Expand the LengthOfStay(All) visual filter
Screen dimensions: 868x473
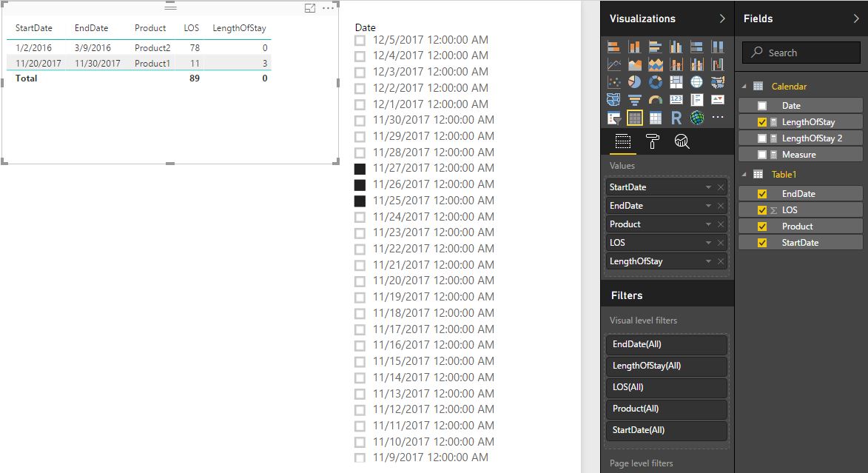point(667,366)
